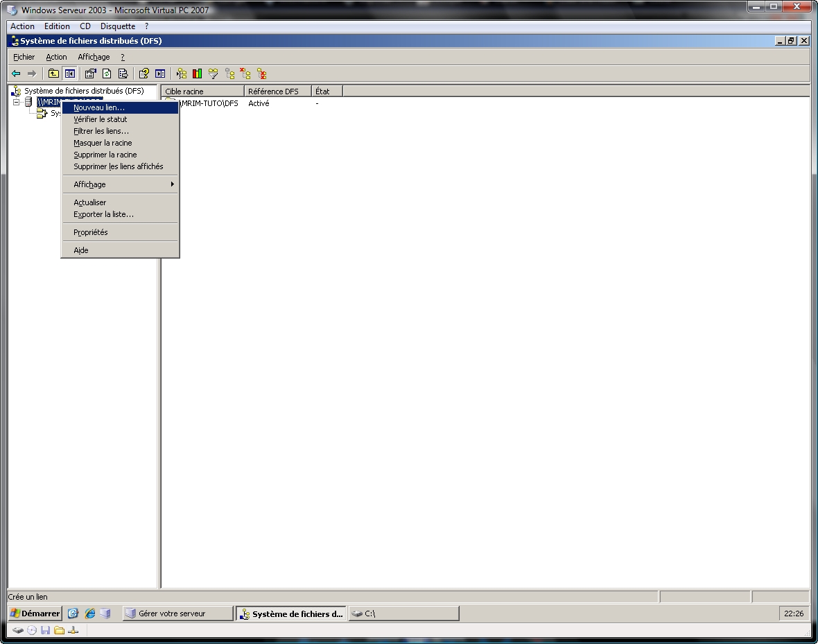Click the Help toolbar icon

144,73
